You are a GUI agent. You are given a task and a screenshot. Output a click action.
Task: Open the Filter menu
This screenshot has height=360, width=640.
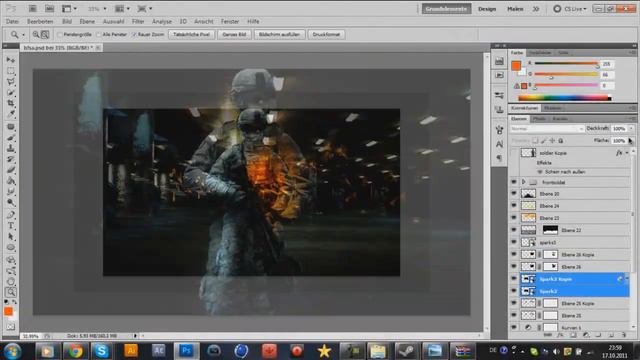(138, 22)
